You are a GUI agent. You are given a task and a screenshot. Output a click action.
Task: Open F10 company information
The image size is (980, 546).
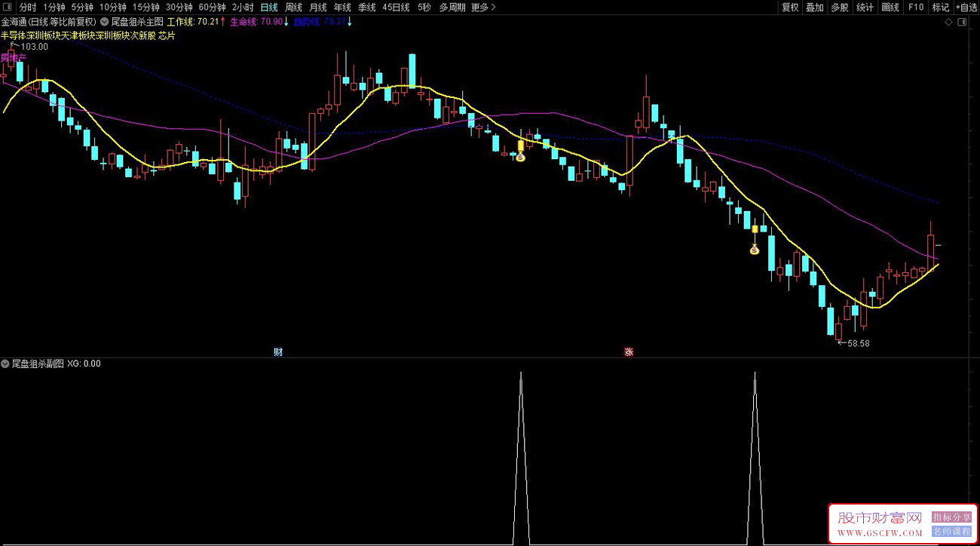point(916,8)
